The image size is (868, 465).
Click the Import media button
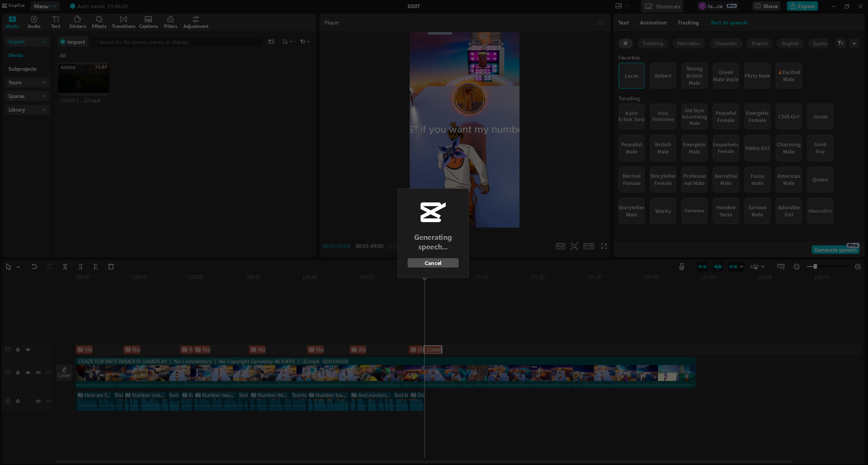73,42
